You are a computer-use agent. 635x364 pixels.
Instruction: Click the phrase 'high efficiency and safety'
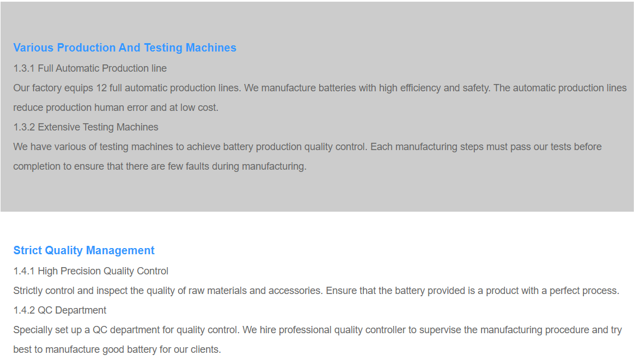[434, 88]
